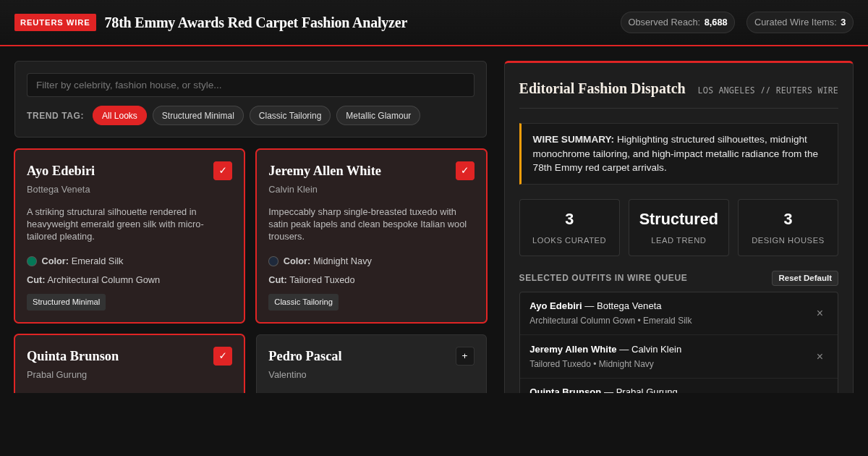Uncheck the Quinta Brunson look

point(223,356)
